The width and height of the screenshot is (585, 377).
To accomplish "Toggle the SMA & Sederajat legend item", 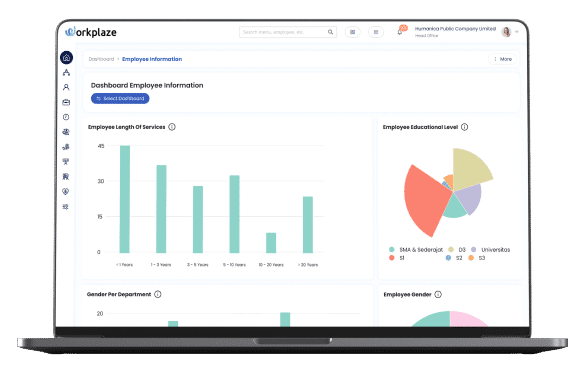I will coord(416,249).
